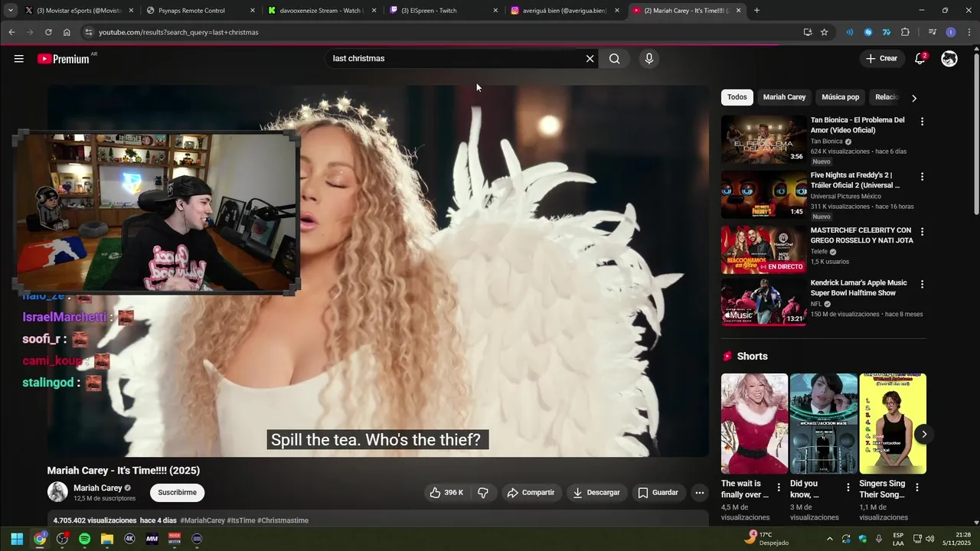The image size is (980, 551).
Task: Go back in browser history
Action: (x=11, y=32)
